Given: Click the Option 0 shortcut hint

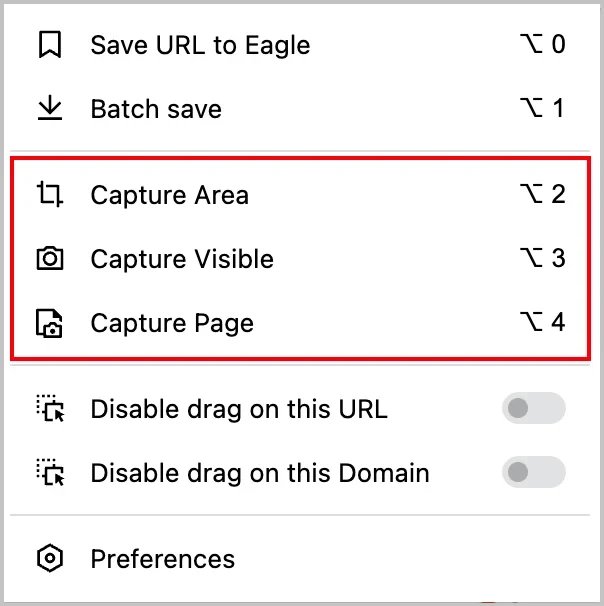Looking at the screenshot, I should 543,44.
